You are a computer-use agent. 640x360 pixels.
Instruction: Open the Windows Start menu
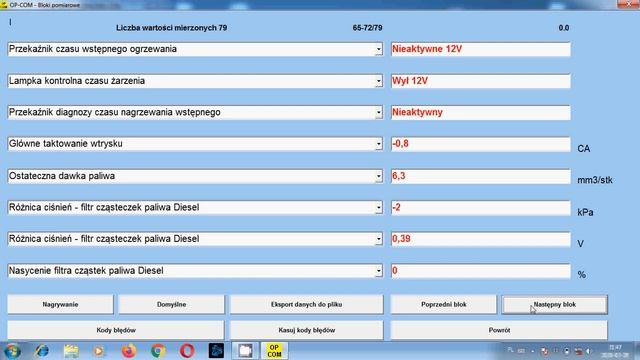(12, 351)
